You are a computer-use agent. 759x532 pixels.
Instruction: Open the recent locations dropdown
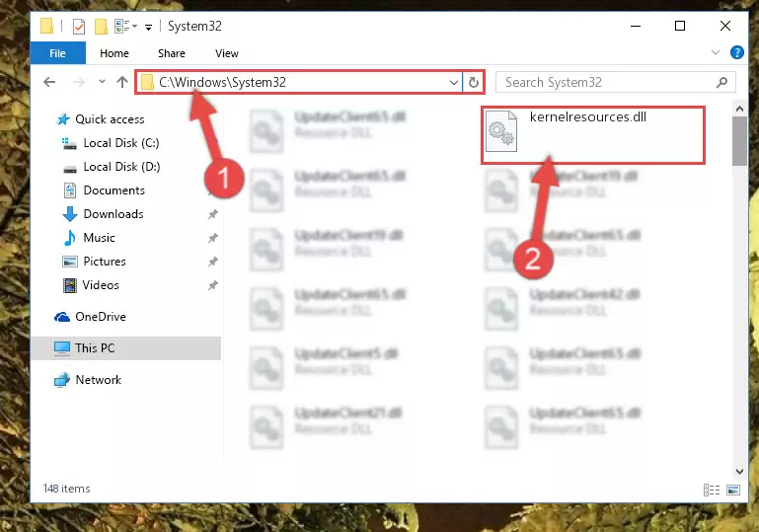pyautogui.click(x=102, y=81)
